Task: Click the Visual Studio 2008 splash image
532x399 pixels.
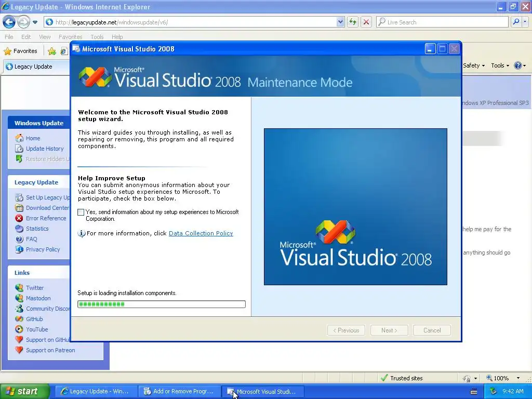Action: [x=355, y=207]
